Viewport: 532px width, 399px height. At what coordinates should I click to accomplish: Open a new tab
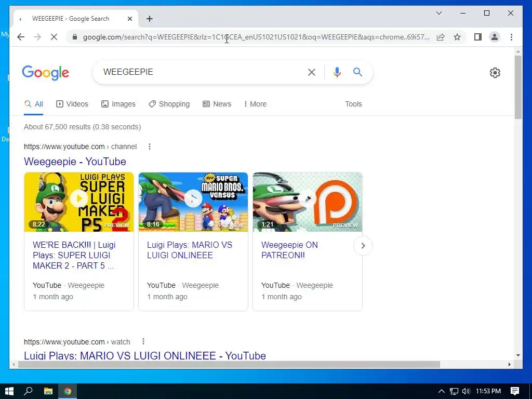(x=149, y=19)
